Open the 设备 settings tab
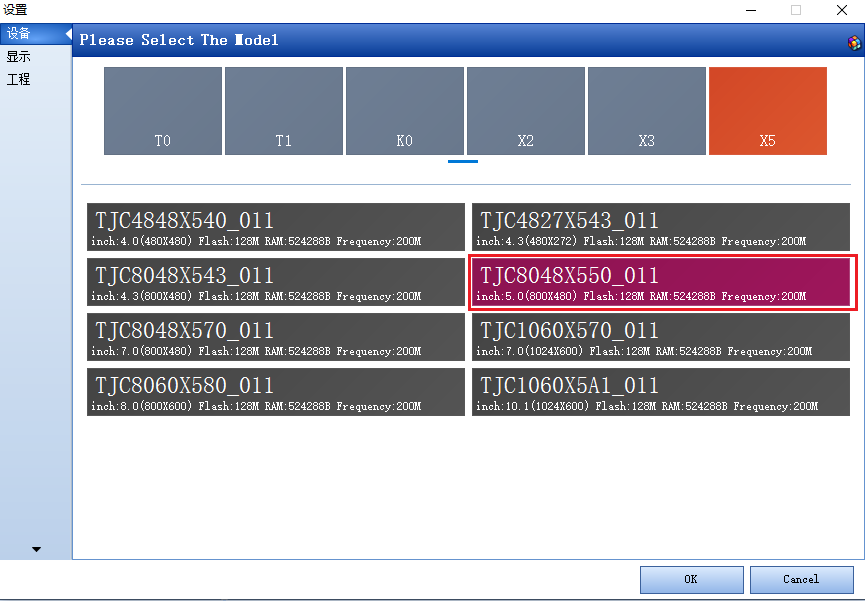 coord(19,34)
